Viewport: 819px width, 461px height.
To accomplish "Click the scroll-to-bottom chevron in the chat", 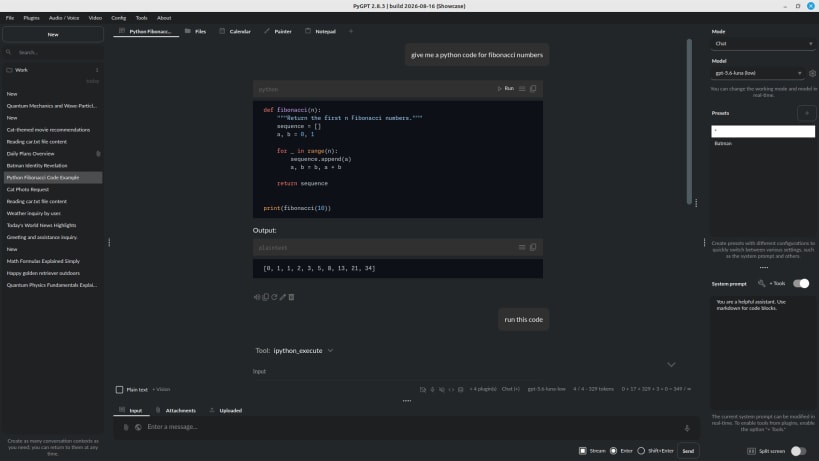I will 671,364.
